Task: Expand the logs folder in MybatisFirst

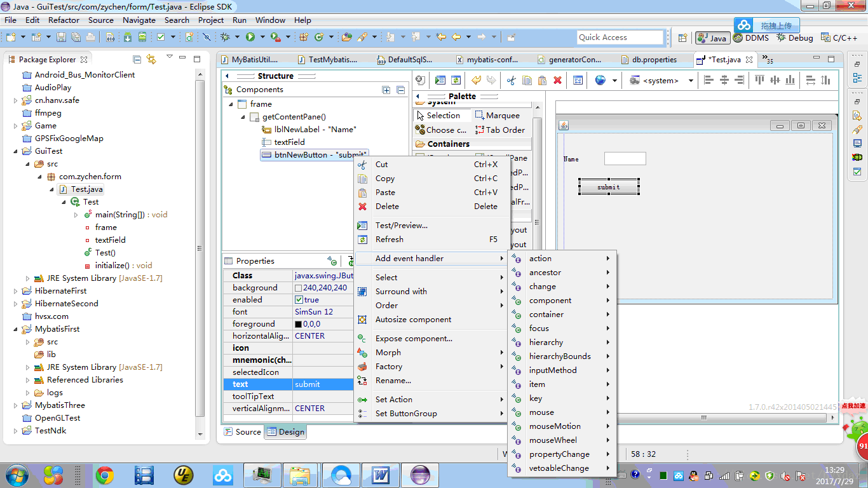Action: [27, 393]
